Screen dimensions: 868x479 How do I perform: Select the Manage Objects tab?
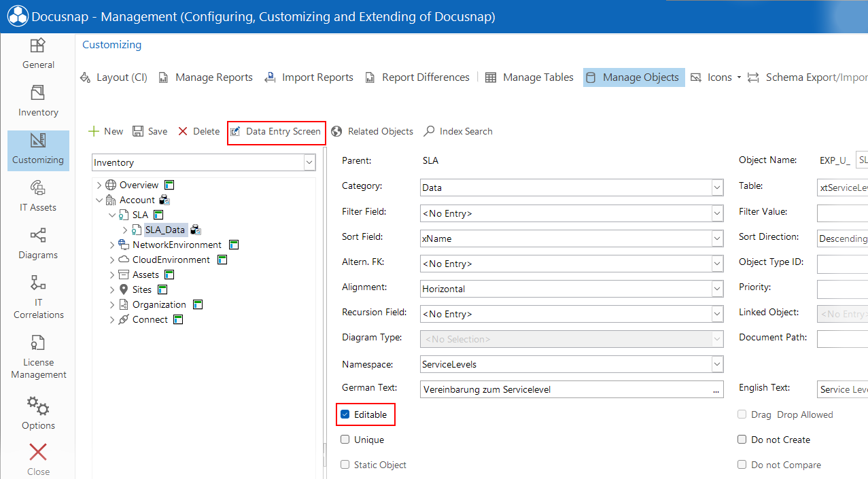pos(633,77)
